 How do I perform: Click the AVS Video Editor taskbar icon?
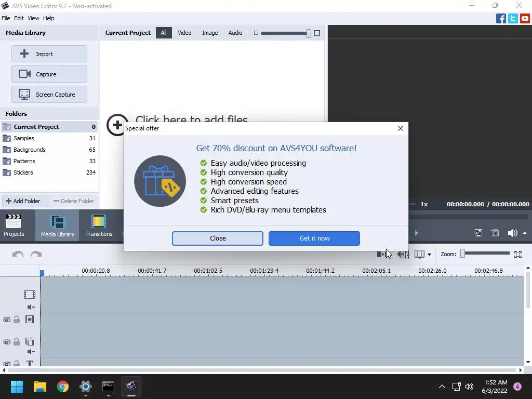pyautogui.click(x=131, y=387)
